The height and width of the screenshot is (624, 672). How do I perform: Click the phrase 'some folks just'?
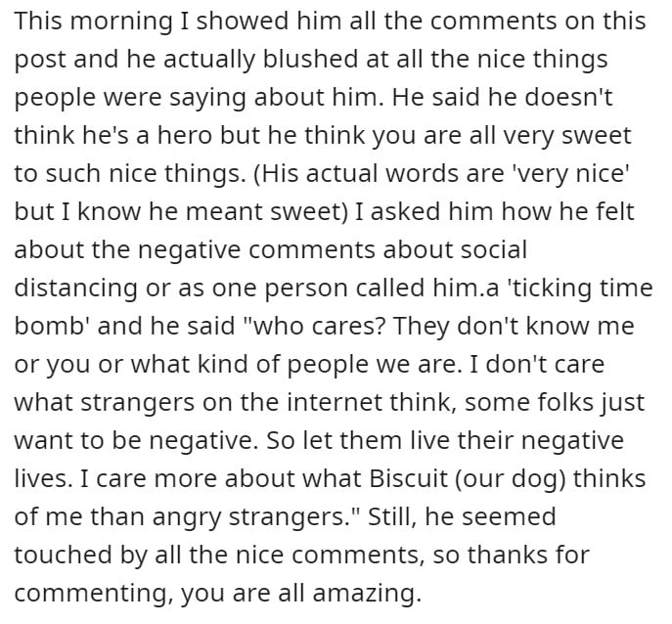(x=555, y=403)
